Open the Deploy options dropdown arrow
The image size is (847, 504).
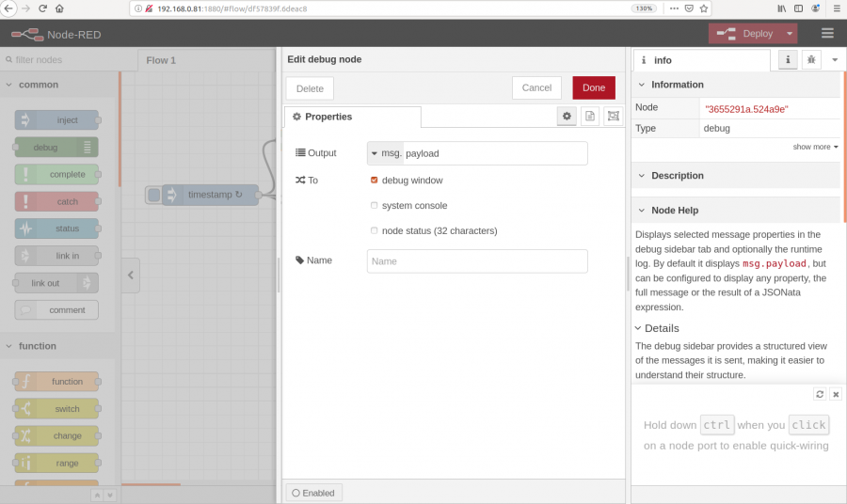coord(790,34)
